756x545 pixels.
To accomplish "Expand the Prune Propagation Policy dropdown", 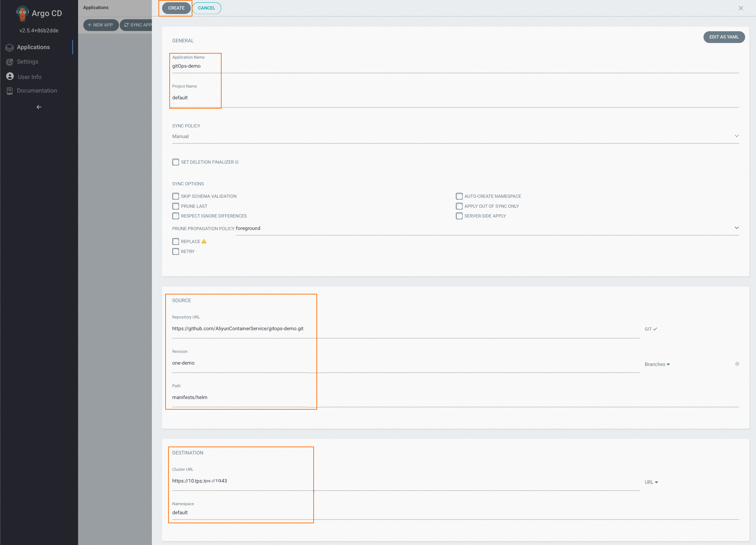I will tap(487, 228).
